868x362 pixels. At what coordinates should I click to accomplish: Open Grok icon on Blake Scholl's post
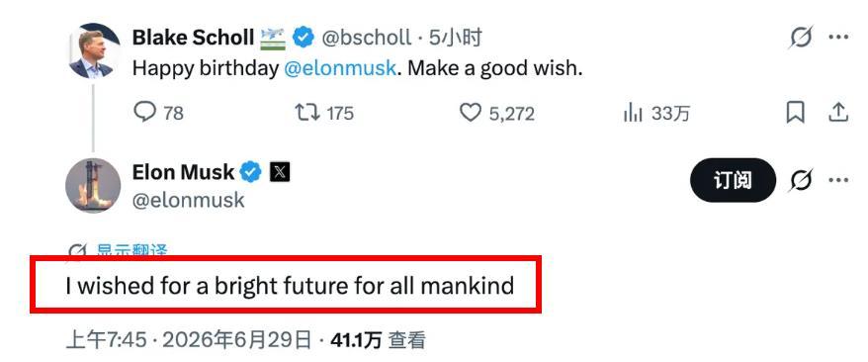coord(801,39)
